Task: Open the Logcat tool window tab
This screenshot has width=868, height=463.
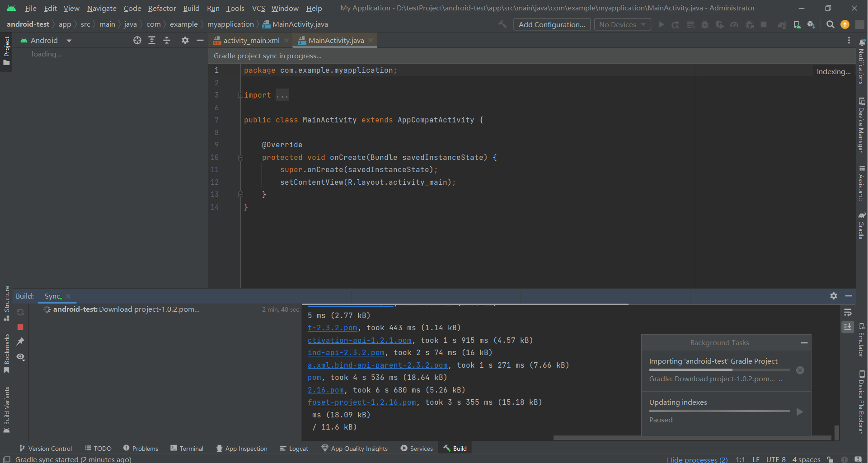Action: [x=294, y=449]
